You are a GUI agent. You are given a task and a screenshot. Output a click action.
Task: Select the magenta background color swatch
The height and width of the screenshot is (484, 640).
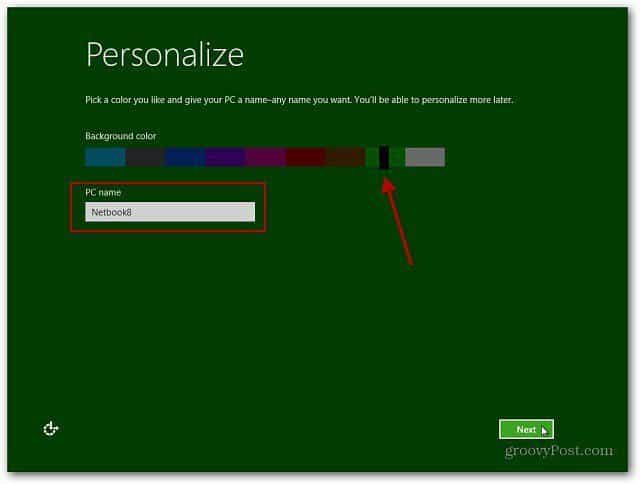tap(265, 157)
